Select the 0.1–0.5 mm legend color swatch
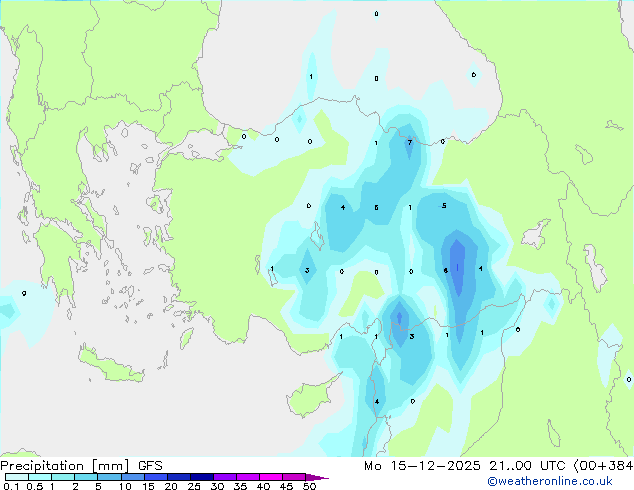The width and height of the screenshot is (634, 490). (17, 477)
